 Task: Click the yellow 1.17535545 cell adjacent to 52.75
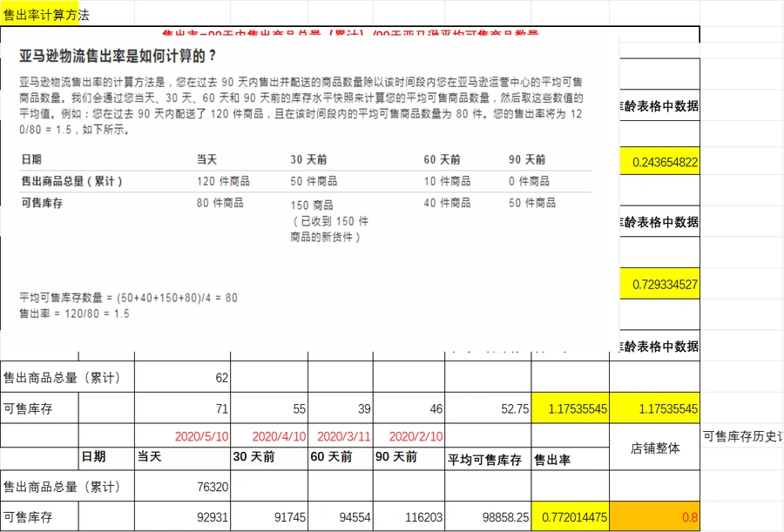pos(571,408)
